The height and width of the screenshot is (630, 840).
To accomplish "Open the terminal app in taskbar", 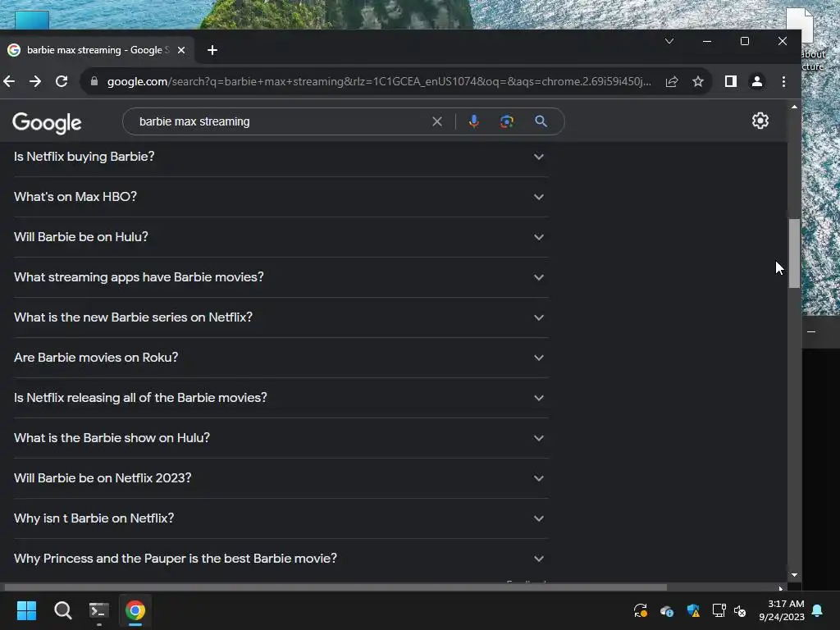I will click(x=98, y=610).
